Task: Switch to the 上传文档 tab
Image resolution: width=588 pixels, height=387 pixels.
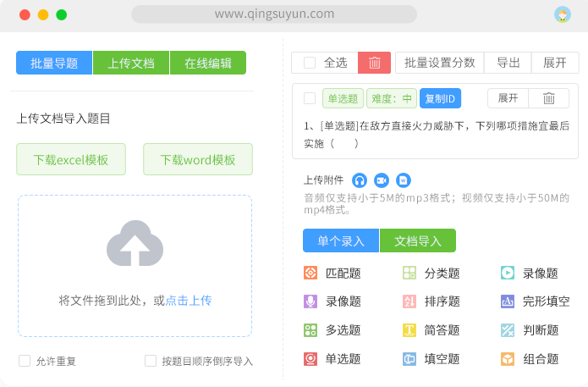Action: [x=131, y=63]
